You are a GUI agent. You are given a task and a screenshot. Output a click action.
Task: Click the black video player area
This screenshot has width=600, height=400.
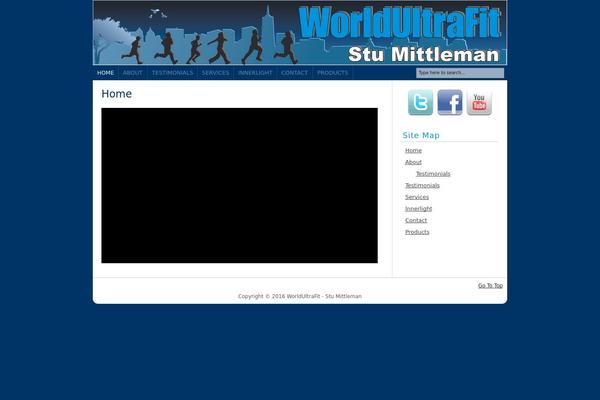pyautogui.click(x=240, y=185)
